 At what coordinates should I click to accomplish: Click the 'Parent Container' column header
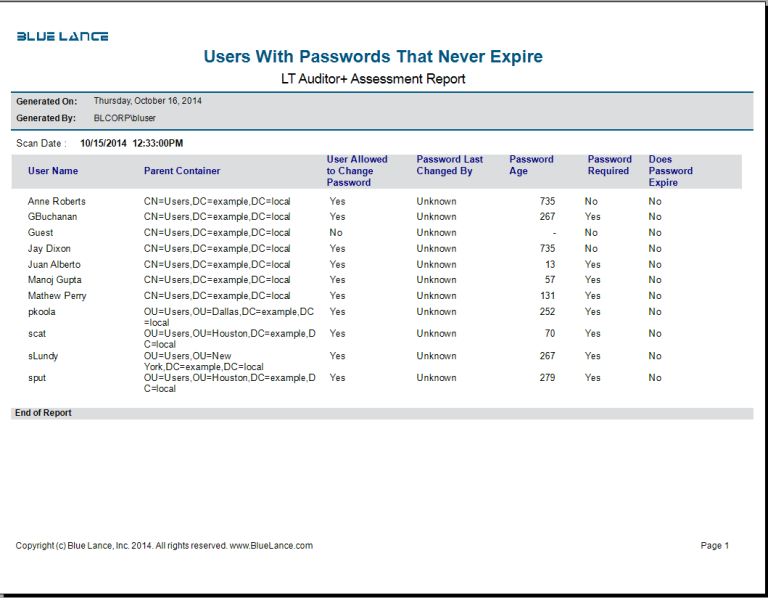point(182,171)
